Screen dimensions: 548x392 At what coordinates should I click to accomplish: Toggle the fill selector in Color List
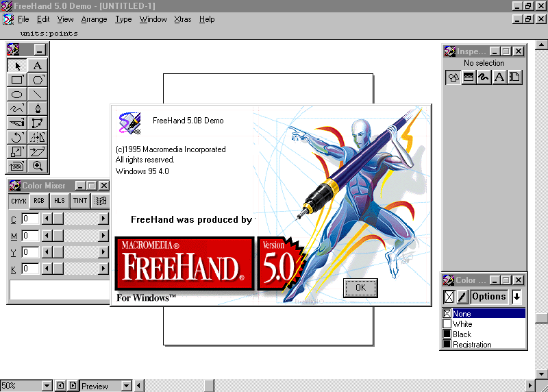(x=449, y=297)
